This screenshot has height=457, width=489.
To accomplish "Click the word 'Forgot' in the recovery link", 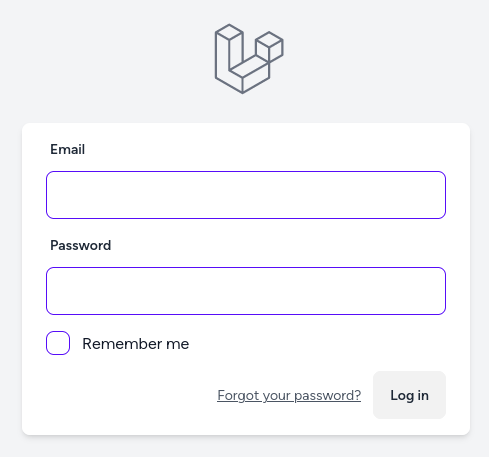I will (238, 395).
